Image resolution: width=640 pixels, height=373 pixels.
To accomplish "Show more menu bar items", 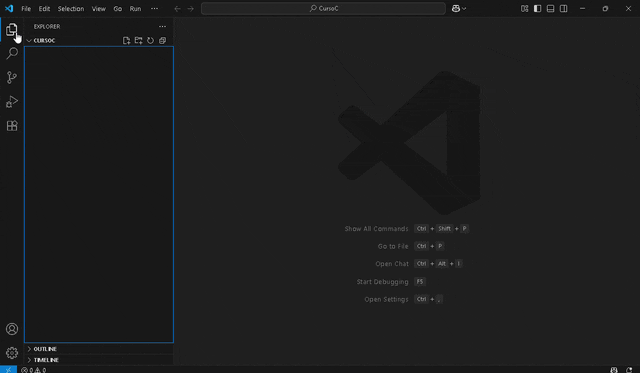I will pos(154,9).
